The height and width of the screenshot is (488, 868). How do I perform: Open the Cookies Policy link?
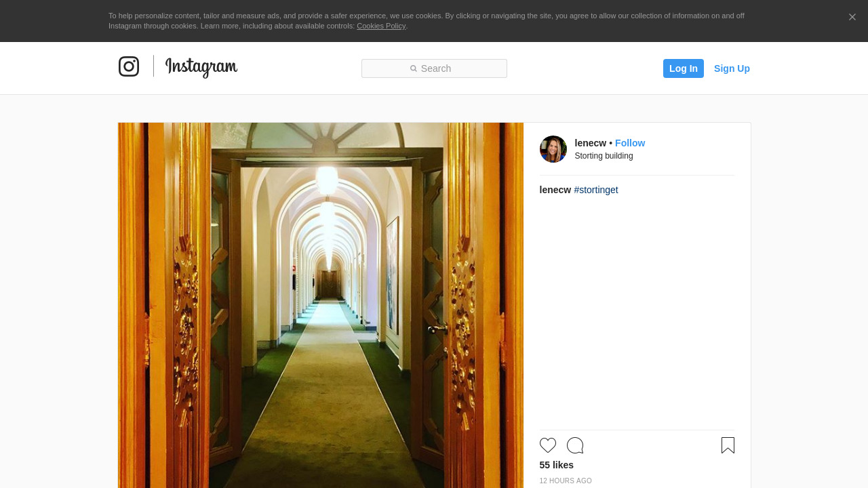tap(380, 26)
